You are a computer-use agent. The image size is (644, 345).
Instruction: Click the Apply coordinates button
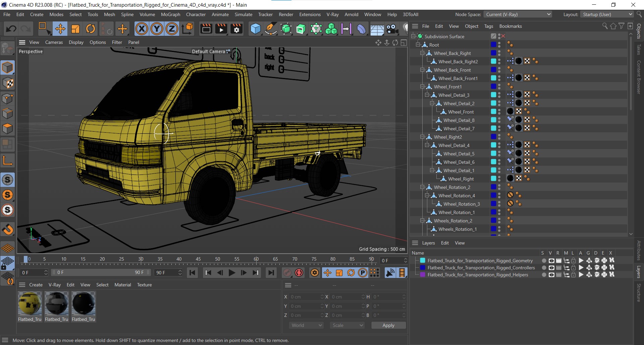click(x=388, y=325)
